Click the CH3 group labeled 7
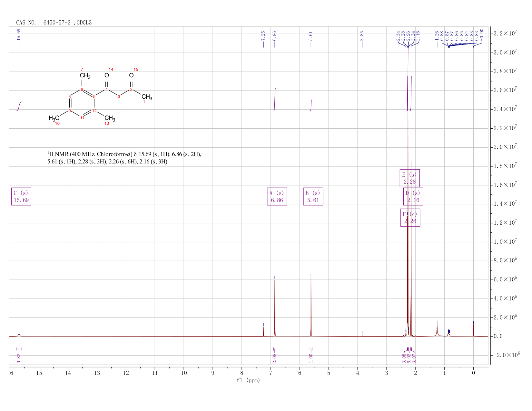532x411 pixels. 85,76
